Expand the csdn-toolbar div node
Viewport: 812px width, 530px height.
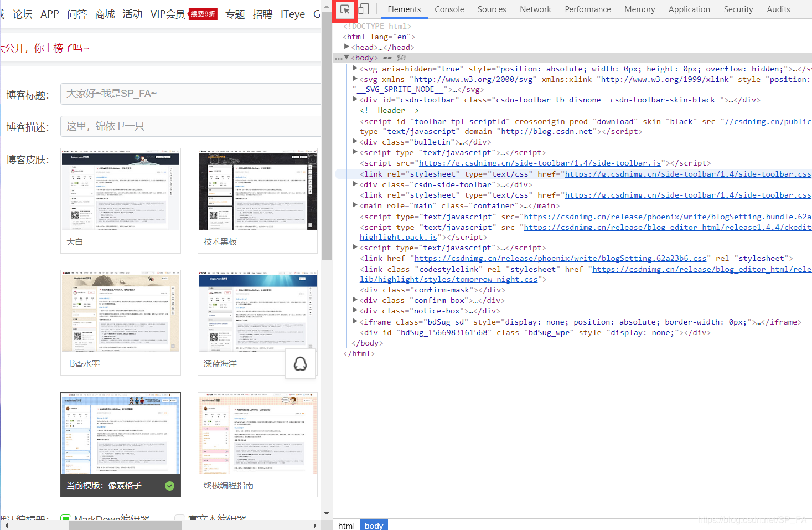(x=355, y=100)
